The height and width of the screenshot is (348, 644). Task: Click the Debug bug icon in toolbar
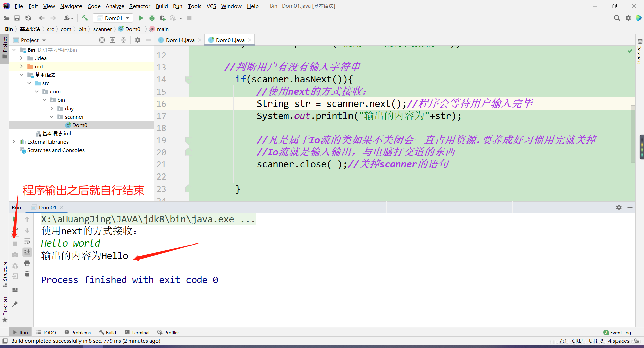point(152,18)
